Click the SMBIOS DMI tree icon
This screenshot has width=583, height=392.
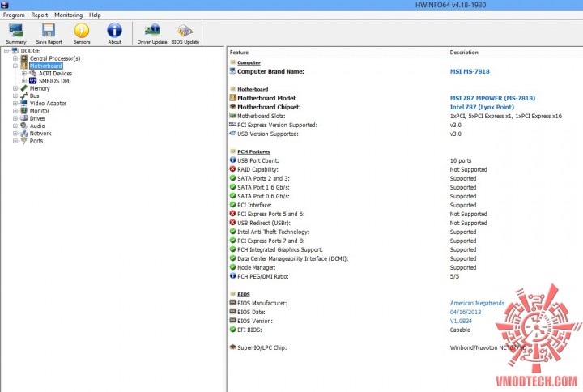(33, 81)
